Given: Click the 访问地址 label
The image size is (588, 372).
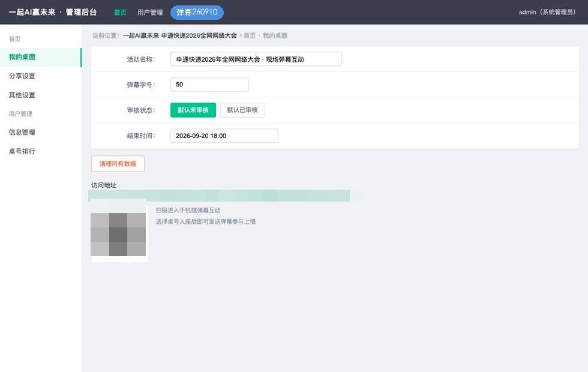Looking at the screenshot, I should (104, 185).
